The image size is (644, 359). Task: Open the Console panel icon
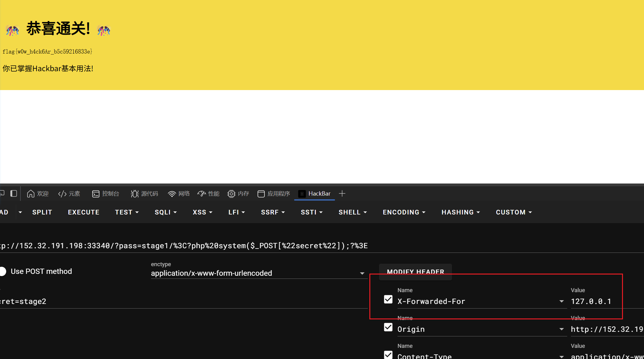[96, 194]
